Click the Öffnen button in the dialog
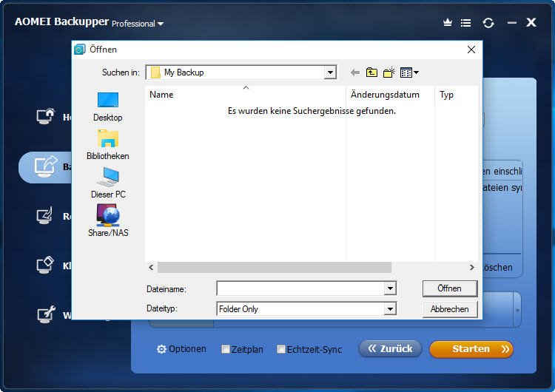 (450, 288)
